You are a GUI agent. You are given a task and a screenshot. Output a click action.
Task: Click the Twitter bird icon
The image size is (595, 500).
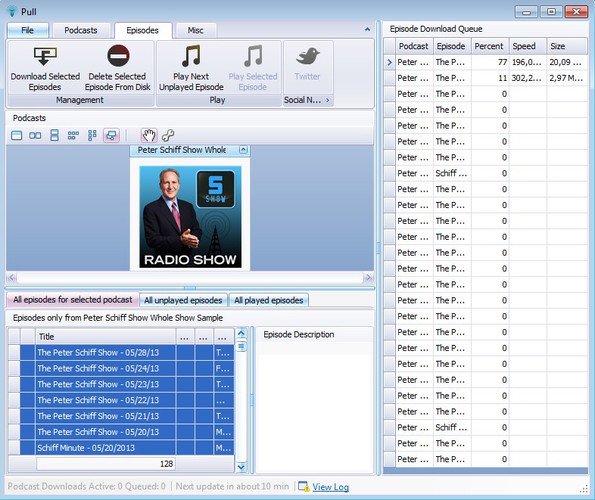coord(308,56)
